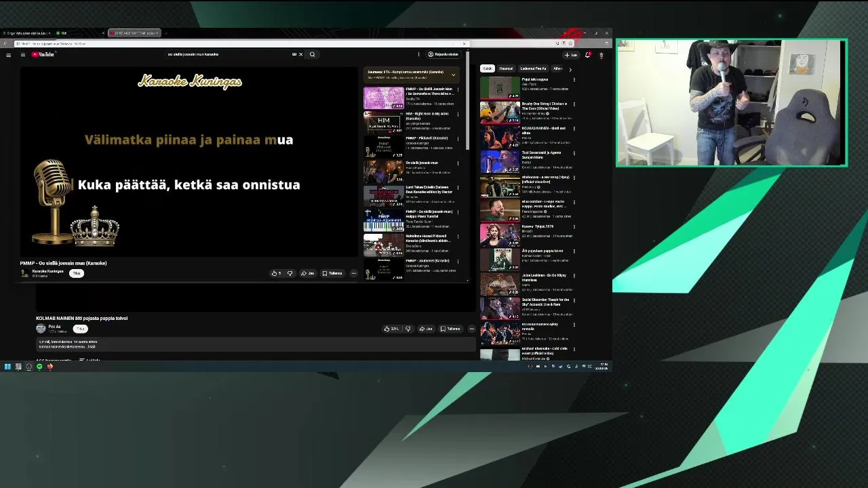Open the notifications bell

588,55
